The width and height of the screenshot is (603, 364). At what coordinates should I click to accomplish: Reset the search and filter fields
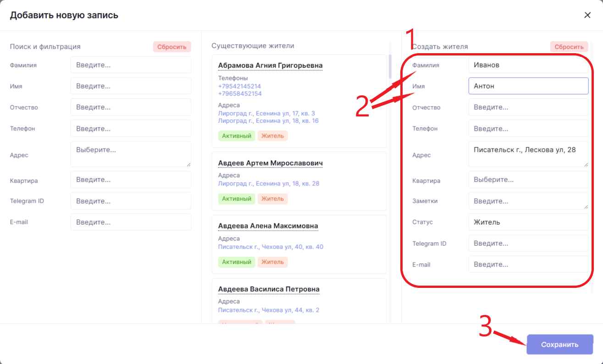(x=171, y=47)
